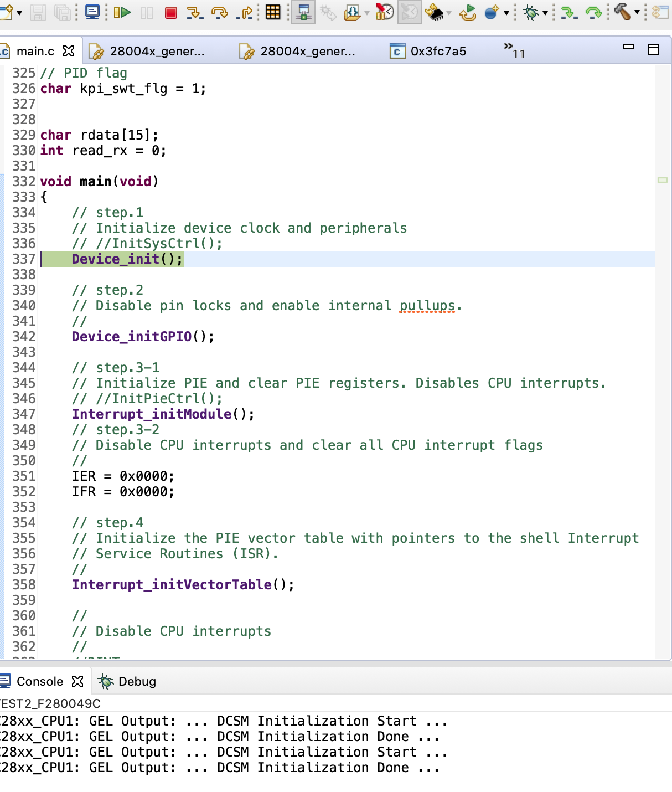
Task: Click line number 337 in the gutter
Action: (x=24, y=259)
